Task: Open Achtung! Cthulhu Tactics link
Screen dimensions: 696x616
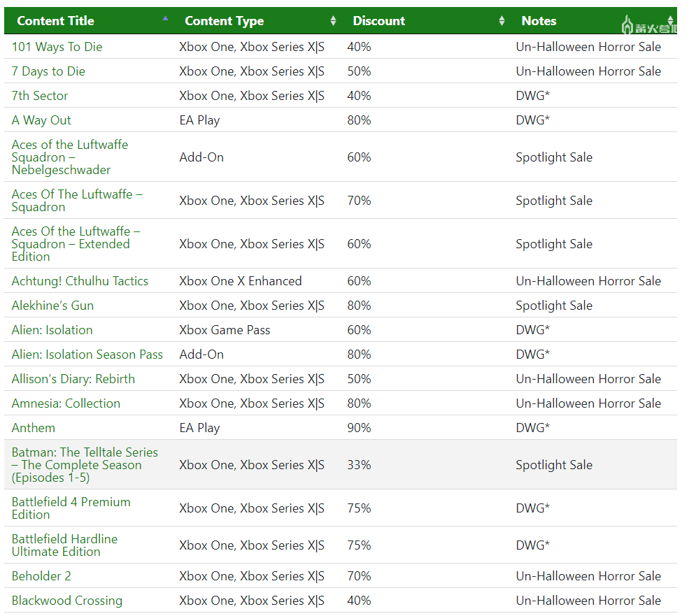Action: [80, 281]
